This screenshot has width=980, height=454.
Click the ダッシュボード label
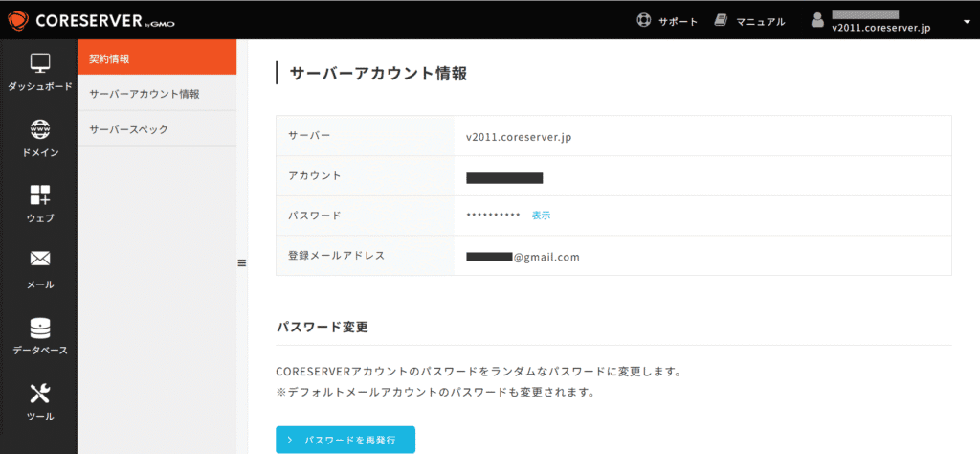pyautogui.click(x=40, y=86)
